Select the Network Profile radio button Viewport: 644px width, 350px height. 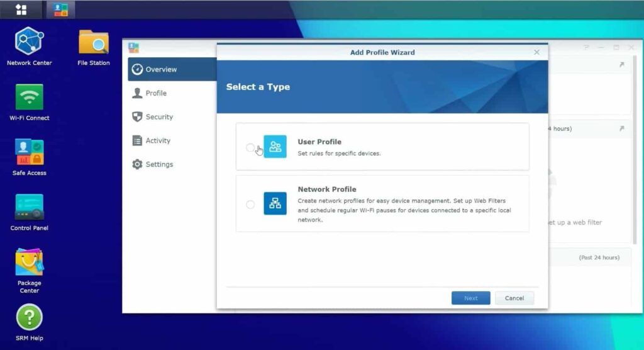250,204
